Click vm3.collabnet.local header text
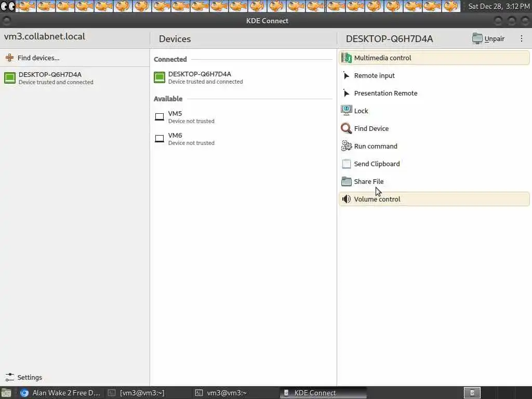Viewport: 532px width, 399px height. 45,36
